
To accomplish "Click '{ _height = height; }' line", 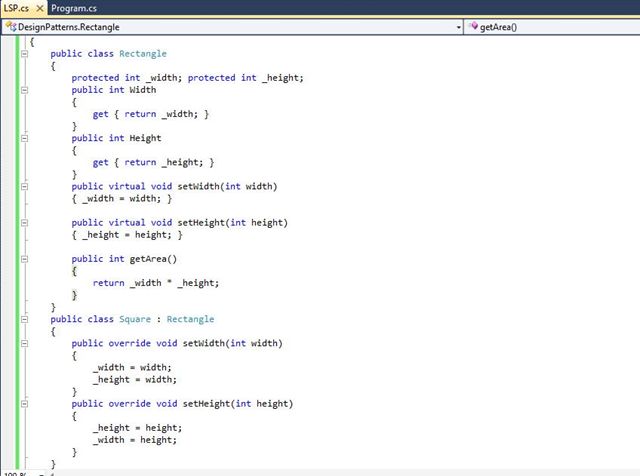I will click(x=127, y=235).
